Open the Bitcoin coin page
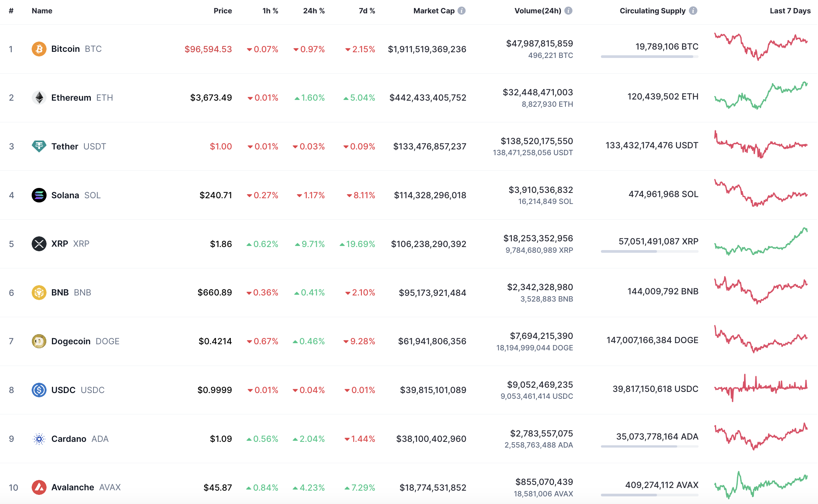This screenshot has width=818, height=504. pos(65,49)
